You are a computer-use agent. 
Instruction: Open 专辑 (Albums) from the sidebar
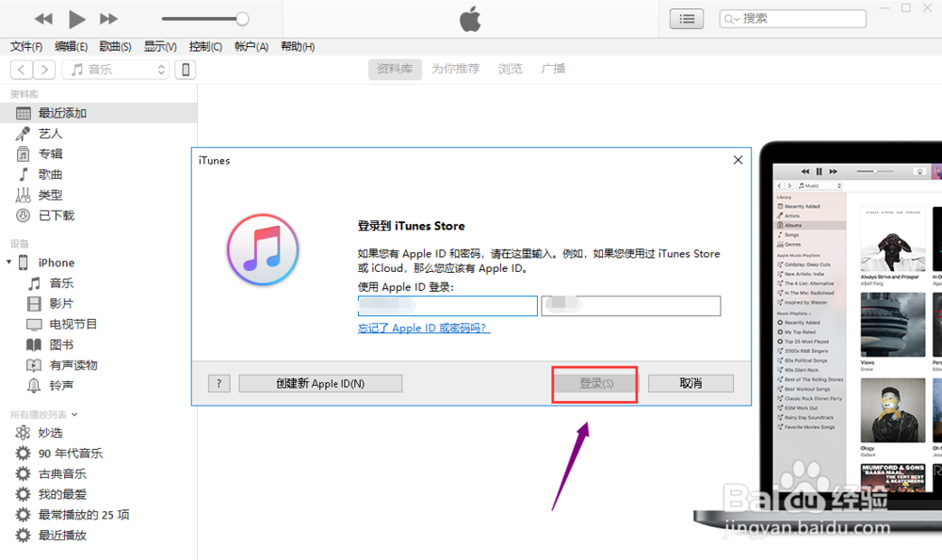pos(52,153)
